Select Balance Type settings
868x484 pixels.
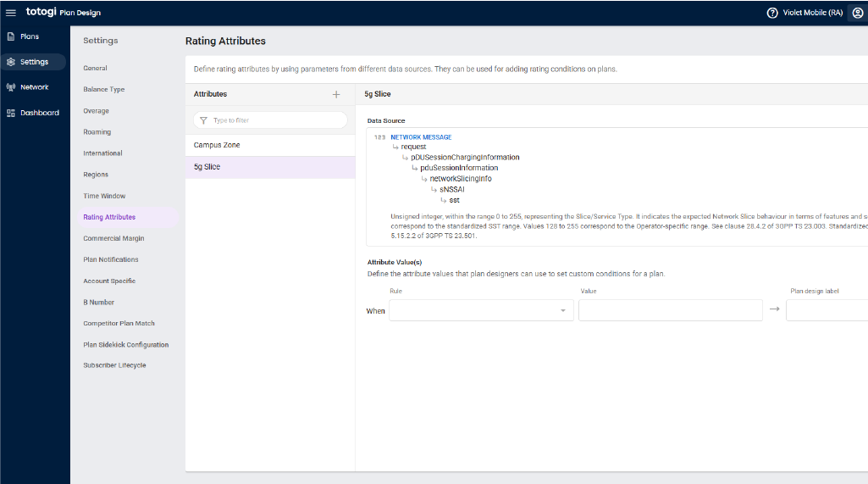point(104,89)
